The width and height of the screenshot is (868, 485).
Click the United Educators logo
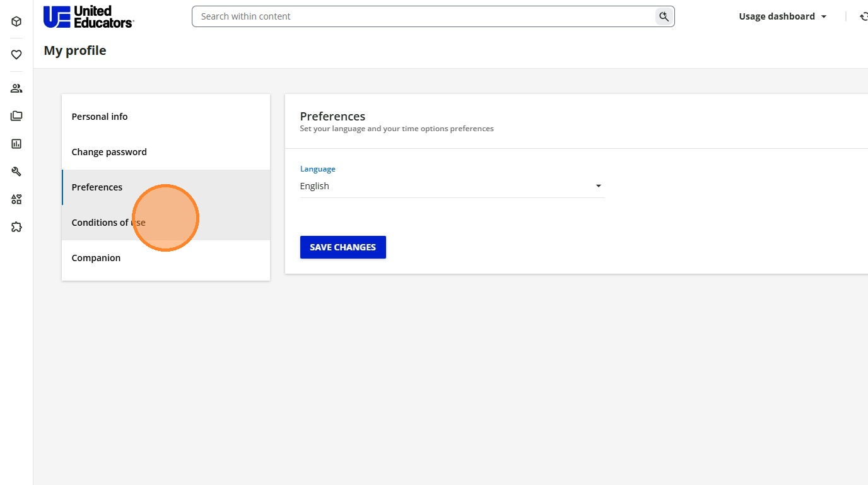click(88, 17)
